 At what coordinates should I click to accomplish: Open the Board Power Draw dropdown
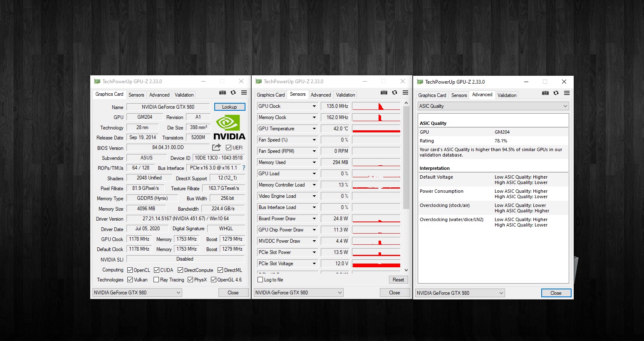tap(314, 219)
